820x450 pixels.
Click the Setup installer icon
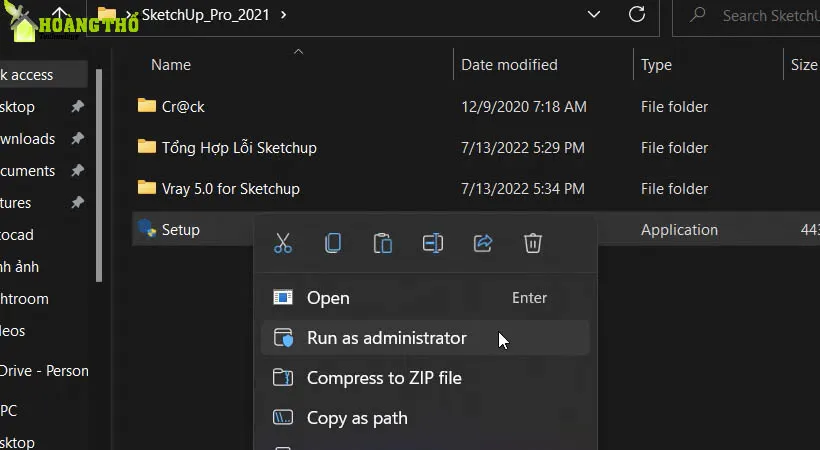147,229
